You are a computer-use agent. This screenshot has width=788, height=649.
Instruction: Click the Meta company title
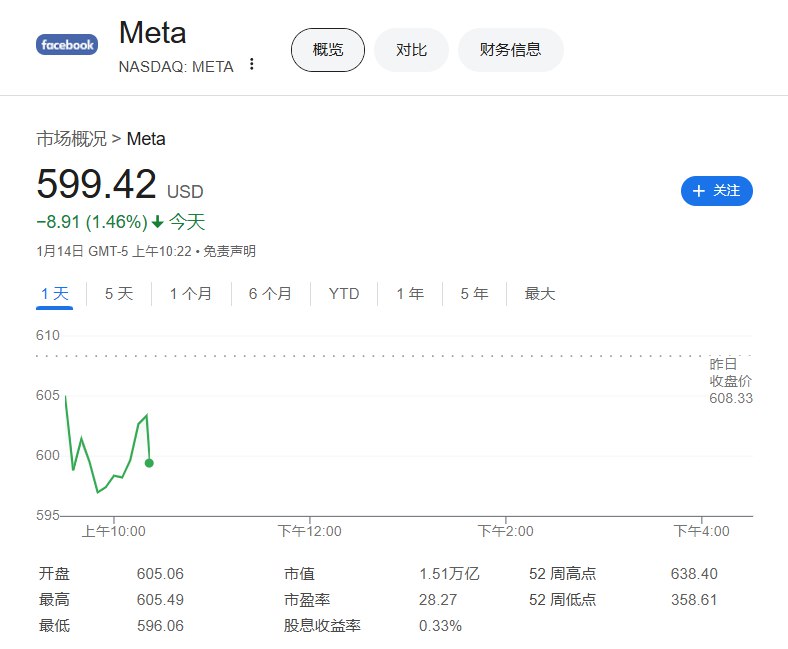tap(153, 33)
